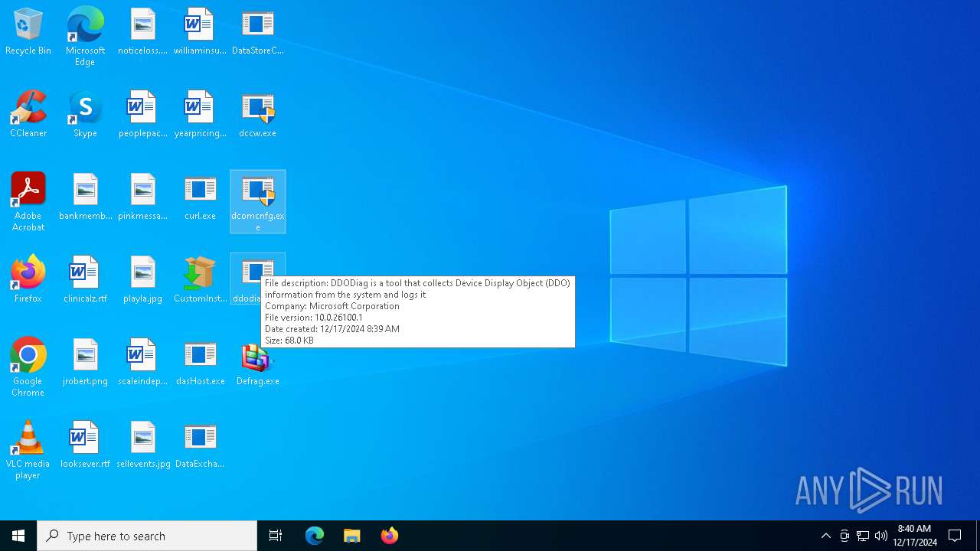The width and height of the screenshot is (980, 551).
Task: Click the Show desktop strip
Action: 978,536
